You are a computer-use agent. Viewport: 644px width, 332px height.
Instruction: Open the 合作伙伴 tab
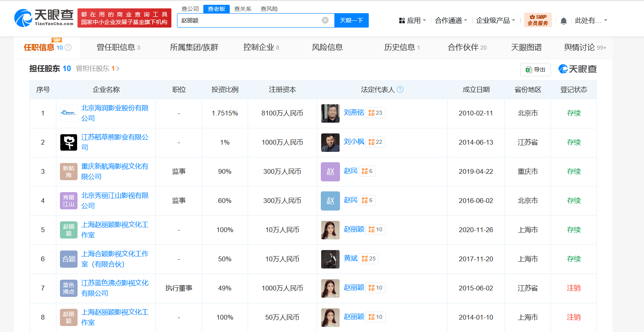pos(467,48)
